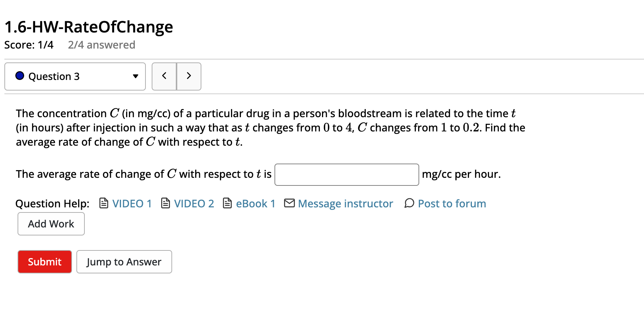Click the speech bubble forum icon

409,203
